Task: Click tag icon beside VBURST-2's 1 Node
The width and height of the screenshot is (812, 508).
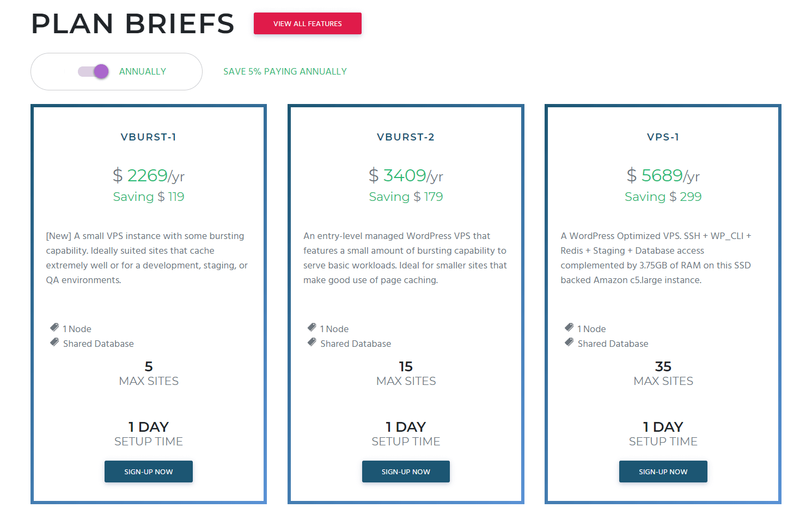Action: (x=312, y=327)
